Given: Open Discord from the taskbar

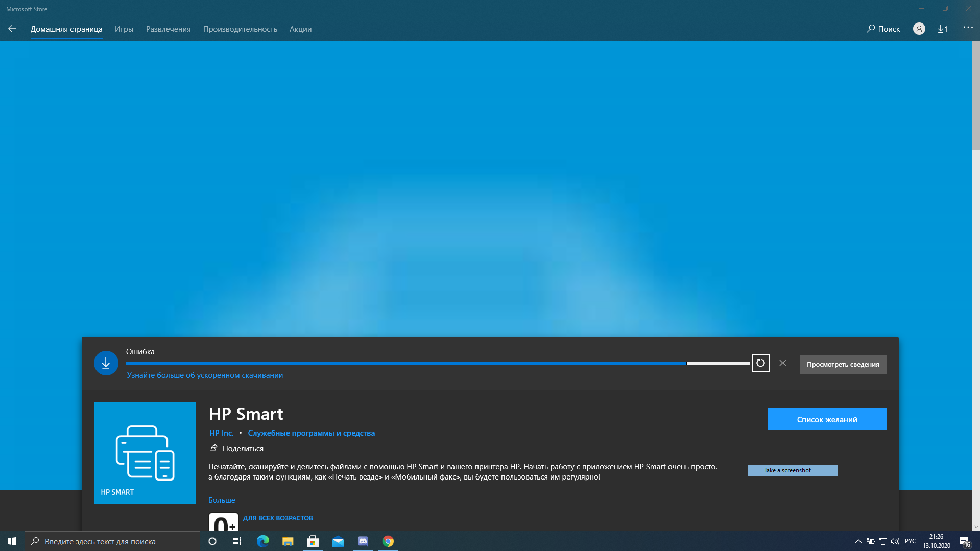Looking at the screenshot, I should (363, 541).
